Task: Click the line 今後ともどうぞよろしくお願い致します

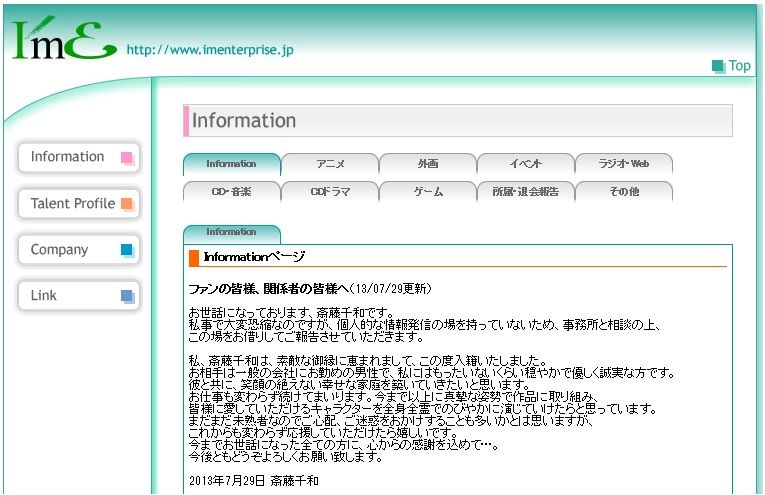Action: tap(285, 457)
